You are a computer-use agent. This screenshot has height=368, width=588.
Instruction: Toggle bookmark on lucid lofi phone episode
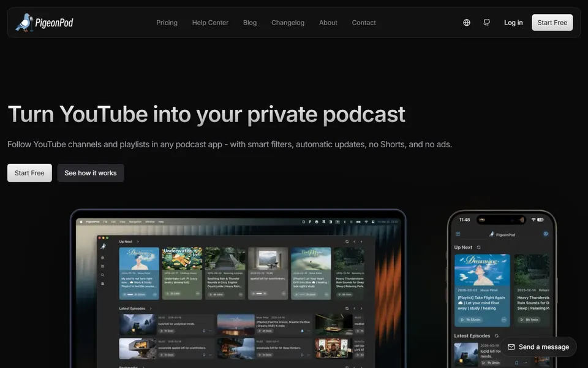[517, 362]
